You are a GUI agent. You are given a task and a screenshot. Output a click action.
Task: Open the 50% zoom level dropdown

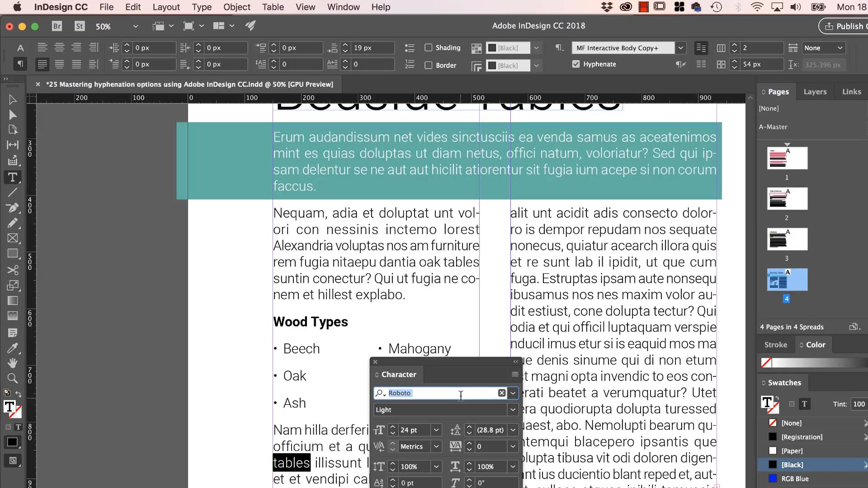[135, 26]
